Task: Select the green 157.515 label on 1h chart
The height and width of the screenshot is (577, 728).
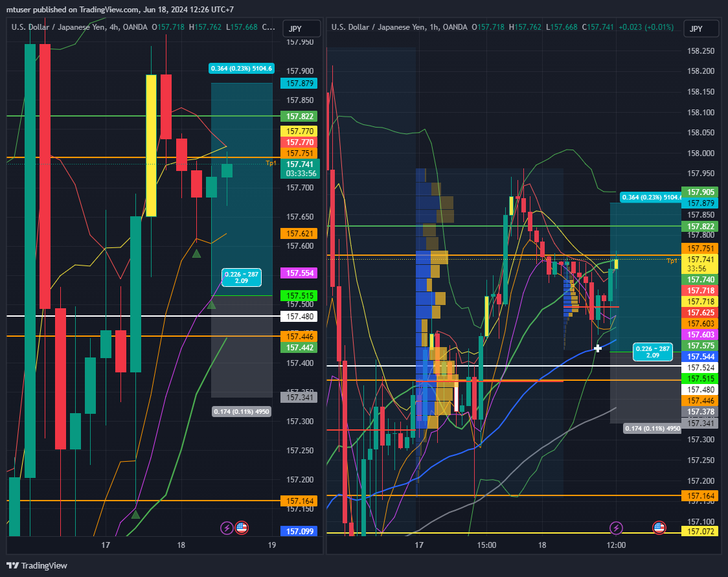Action: click(700, 379)
